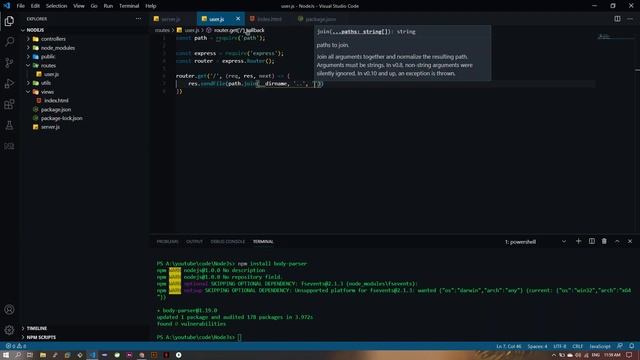Switch to the PROBLEMS panel tab
The height and width of the screenshot is (360, 640).
tap(167, 242)
